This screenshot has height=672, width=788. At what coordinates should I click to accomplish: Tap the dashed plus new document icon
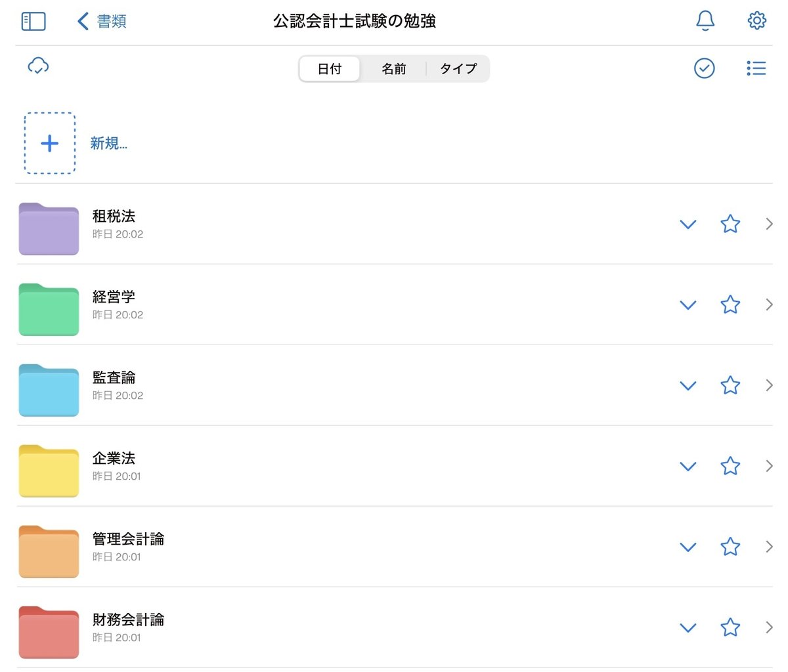point(50,144)
